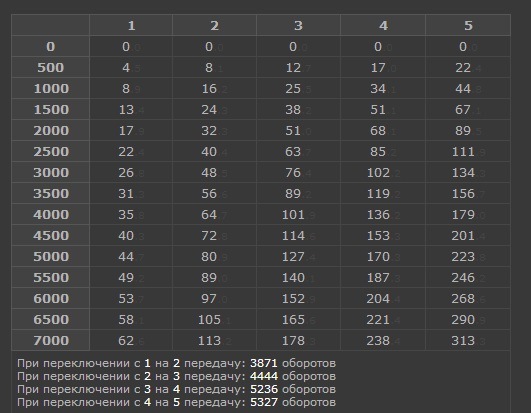
Task: Select the 204 speed cell
Action: pyautogui.click(x=383, y=298)
